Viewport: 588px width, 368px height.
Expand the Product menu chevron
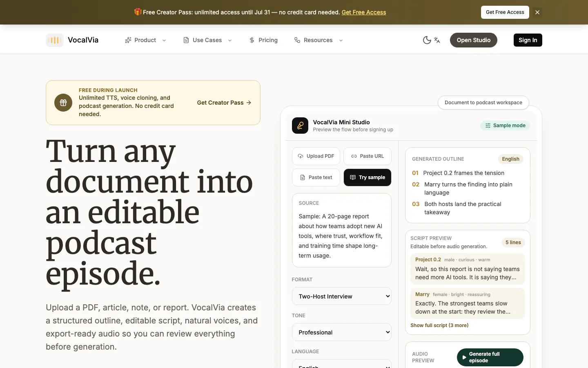point(164,40)
